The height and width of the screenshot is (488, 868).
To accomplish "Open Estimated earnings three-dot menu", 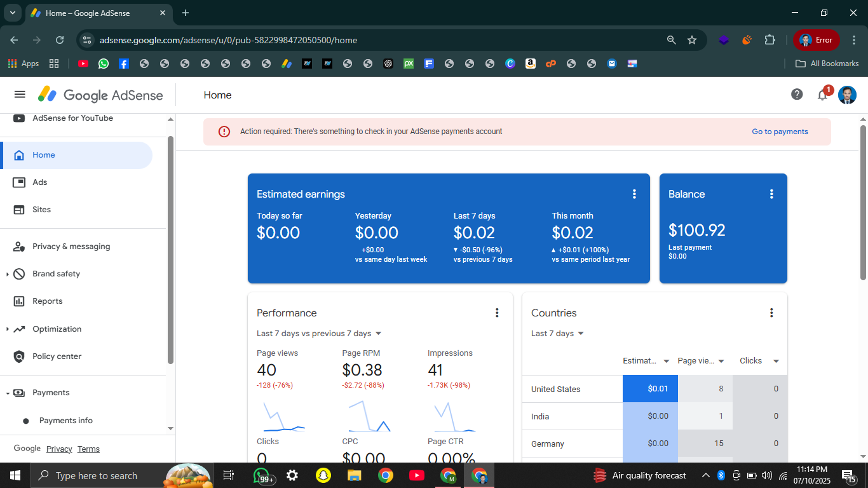I will pos(634,194).
